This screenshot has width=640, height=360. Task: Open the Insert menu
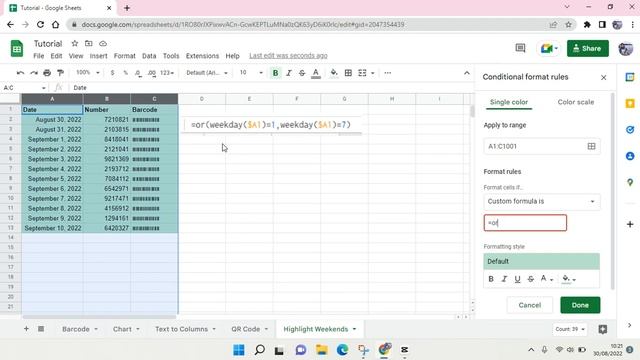pyautogui.click(x=98, y=56)
